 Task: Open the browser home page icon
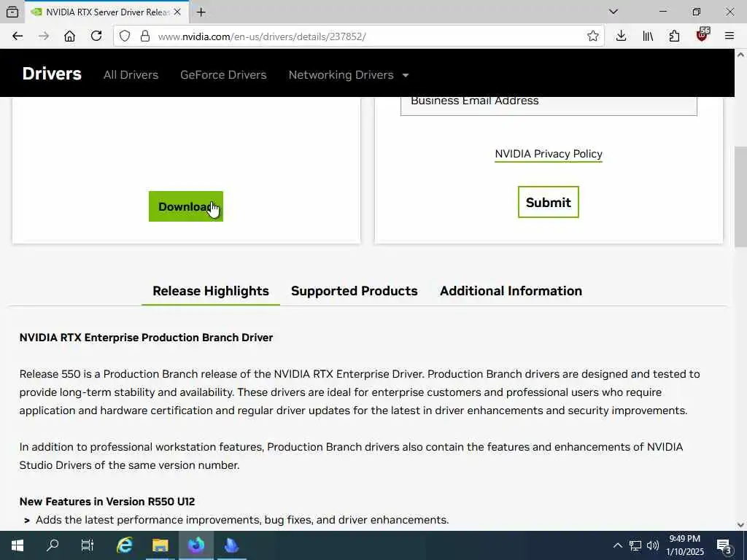point(69,36)
